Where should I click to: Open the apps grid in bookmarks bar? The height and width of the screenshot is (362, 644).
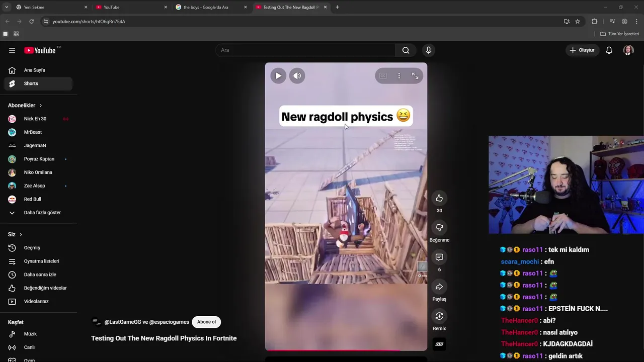click(x=16, y=34)
